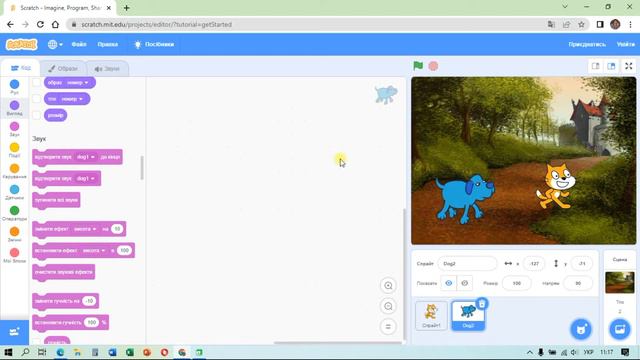Viewport: 640px width, 360px height.
Task: Switch to the Образи costumes tab
Action: (x=62, y=69)
